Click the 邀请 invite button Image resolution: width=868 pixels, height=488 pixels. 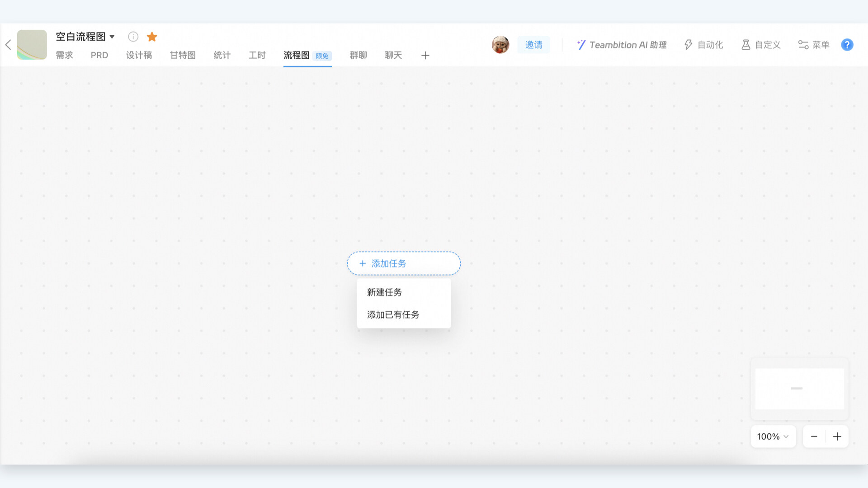pos(533,45)
